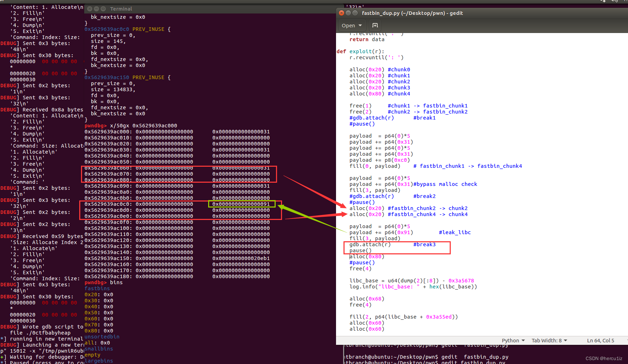
Task: Create a new document in gedit
Action: [375, 25]
